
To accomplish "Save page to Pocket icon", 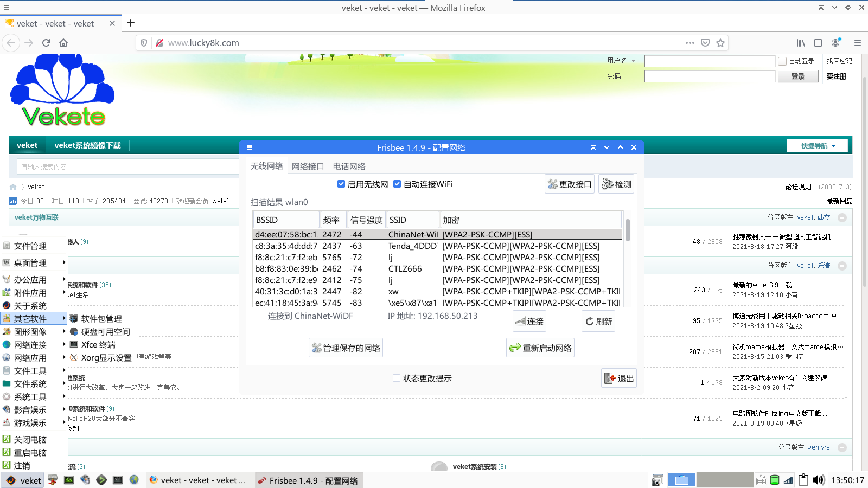I will (x=705, y=43).
